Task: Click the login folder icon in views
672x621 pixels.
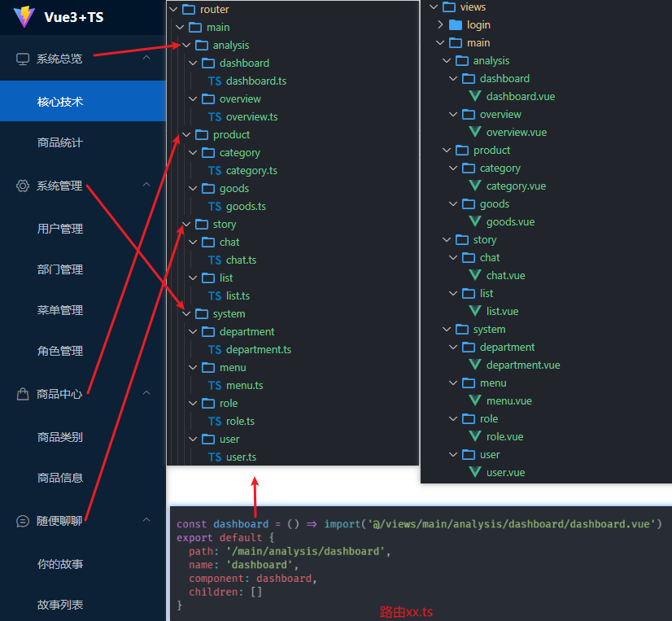Action: [x=455, y=25]
